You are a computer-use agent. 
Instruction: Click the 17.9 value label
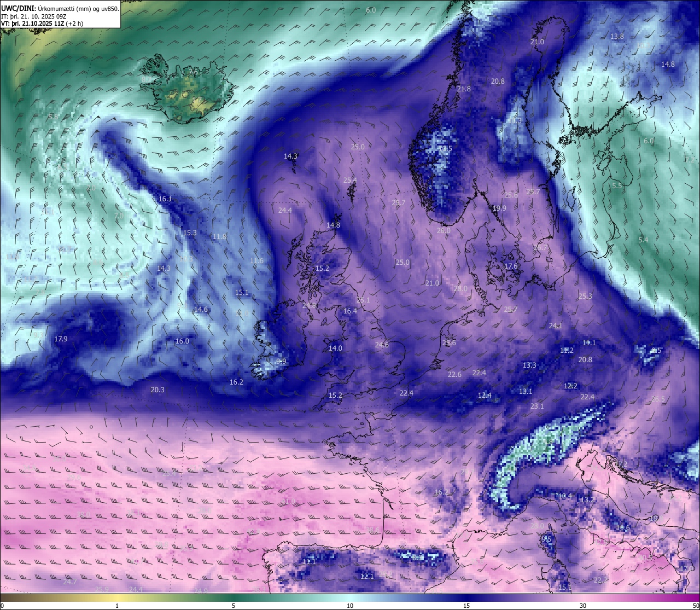(x=61, y=339)
